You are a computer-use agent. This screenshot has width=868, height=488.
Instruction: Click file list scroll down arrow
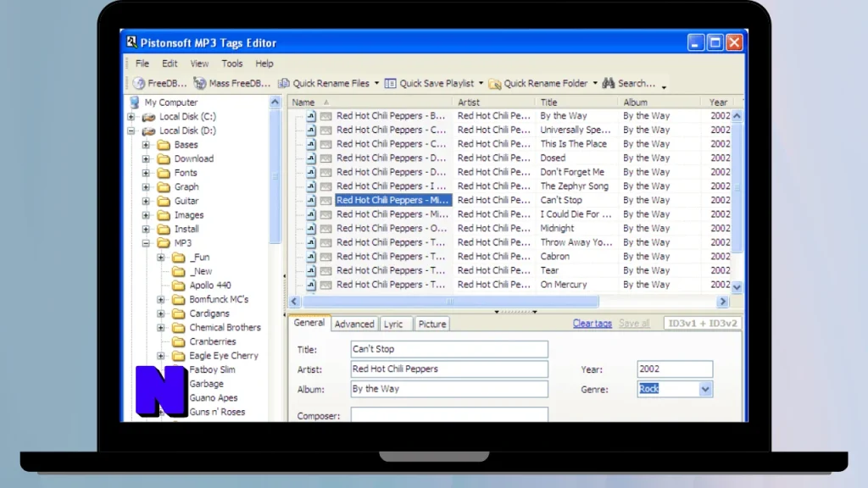(737, 287)
